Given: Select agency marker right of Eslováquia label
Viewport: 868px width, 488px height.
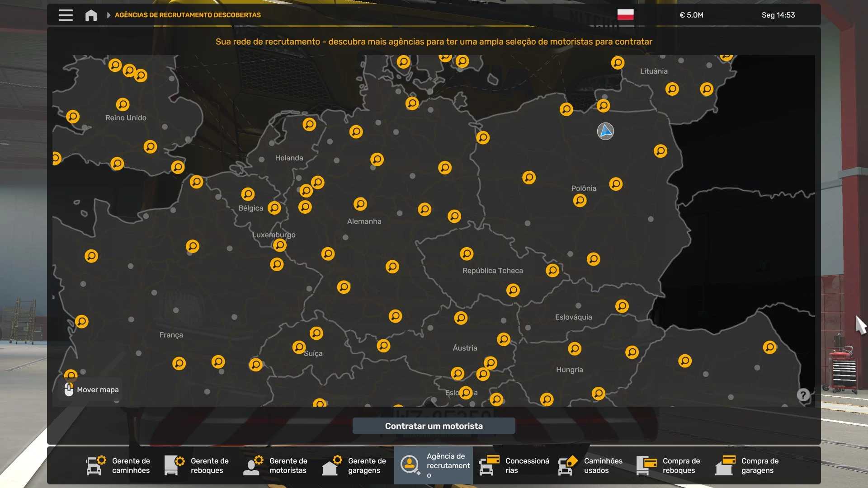Looking at the screenshot, I should 622,306.
